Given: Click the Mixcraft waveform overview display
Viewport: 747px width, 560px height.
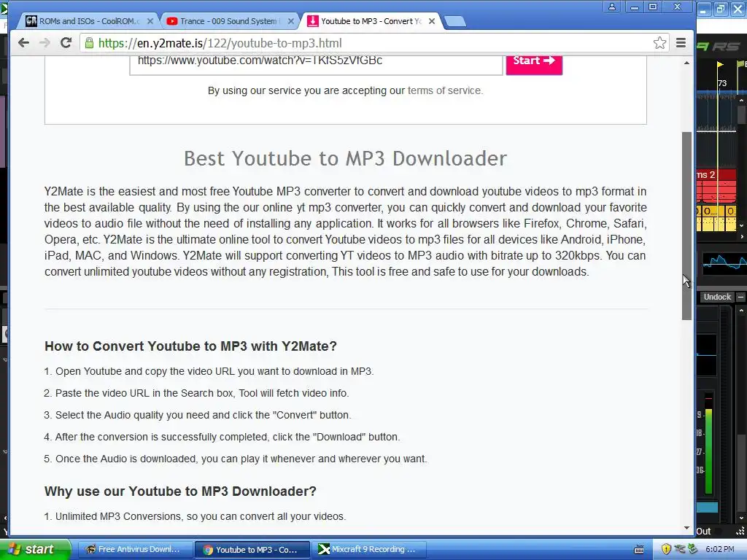Looking at the screenshot, I should [x=724, y=263].
